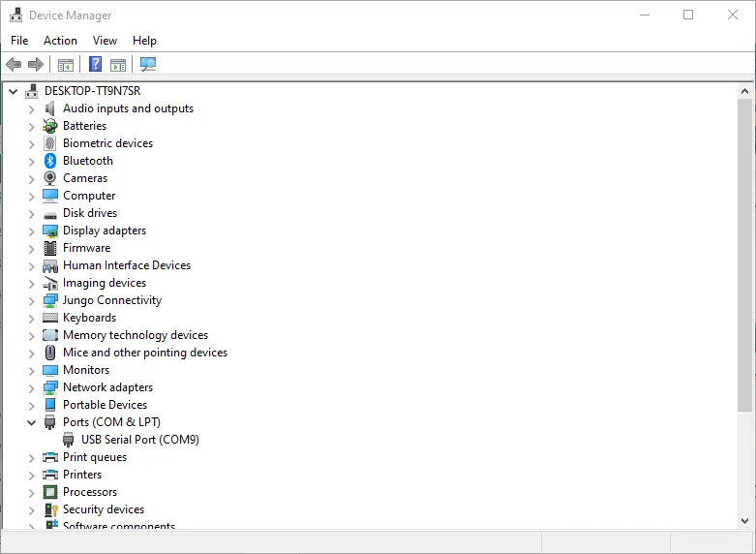The height and width of the screenshot is (554, 756).
Task: Select the Cameras webcam icon
Action: click(x=50, y=178)
